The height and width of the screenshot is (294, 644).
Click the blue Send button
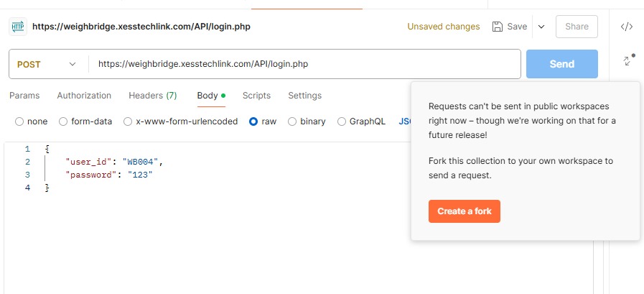[561, 64]
